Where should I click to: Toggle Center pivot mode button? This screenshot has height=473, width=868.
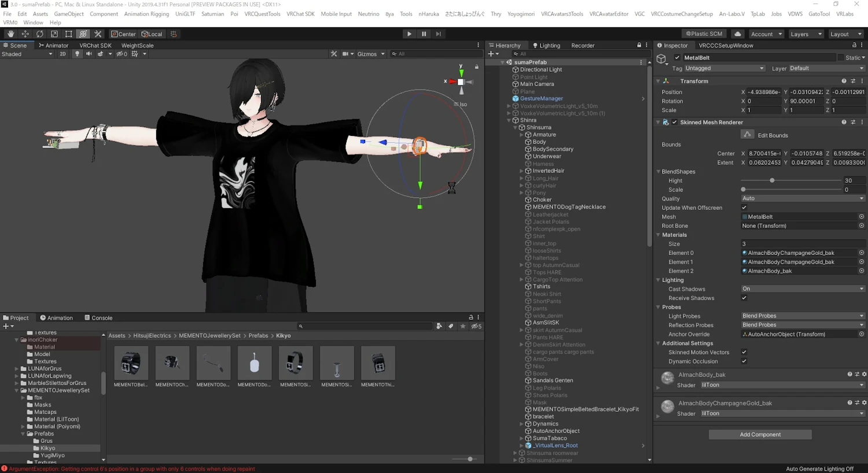point(123,34)
